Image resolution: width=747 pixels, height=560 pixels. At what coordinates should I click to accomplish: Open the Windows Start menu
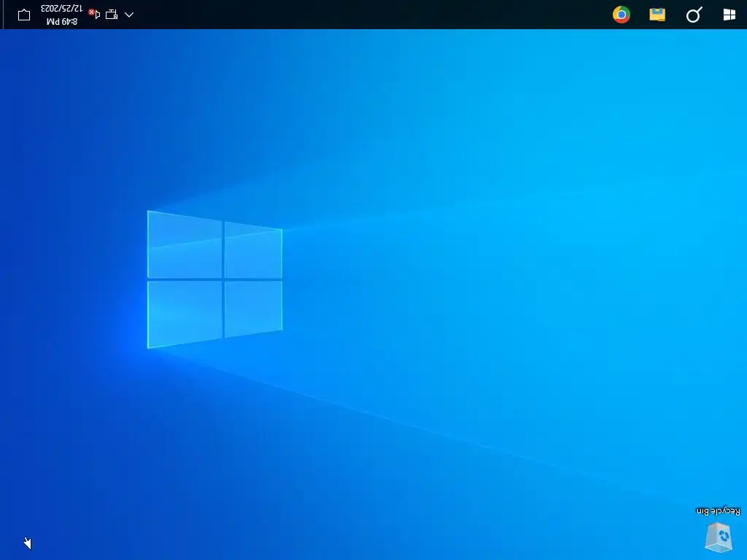[729, 15]
